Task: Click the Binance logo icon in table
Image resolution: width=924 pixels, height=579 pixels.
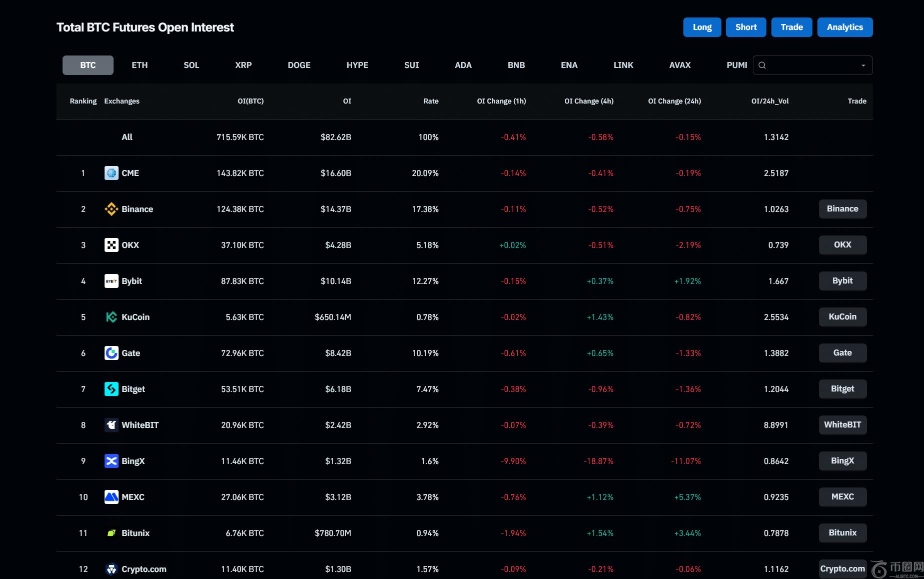Action: [x=111, y=209]
